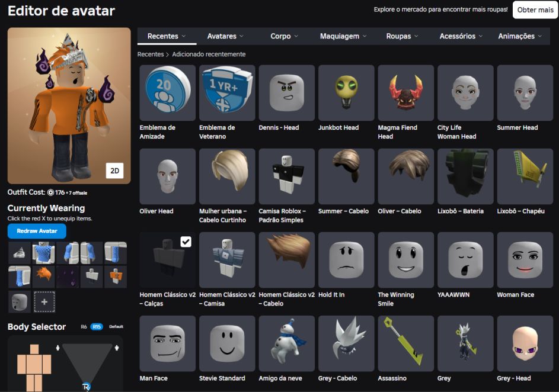Viewport: 559px width, 392px height.
Task: Equip the Oliver – Cabelo hair
Action: (x=405, y=176)
